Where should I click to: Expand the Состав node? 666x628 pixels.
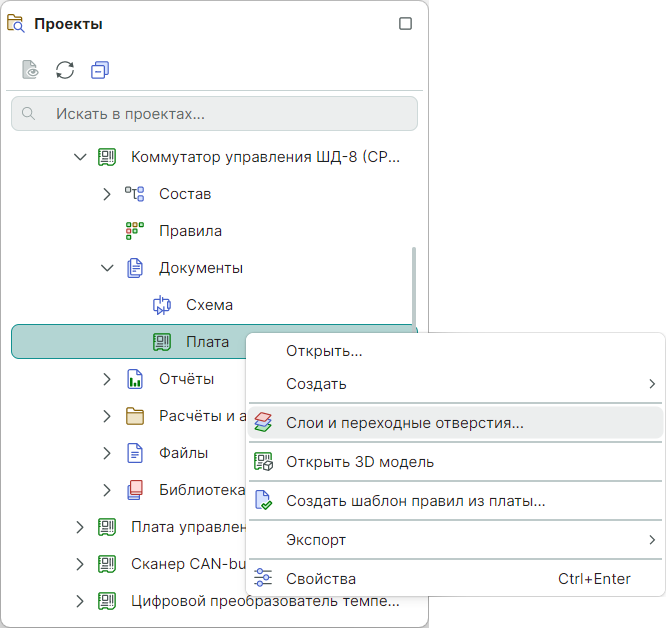pyautogui.click(x=107, y=194)
